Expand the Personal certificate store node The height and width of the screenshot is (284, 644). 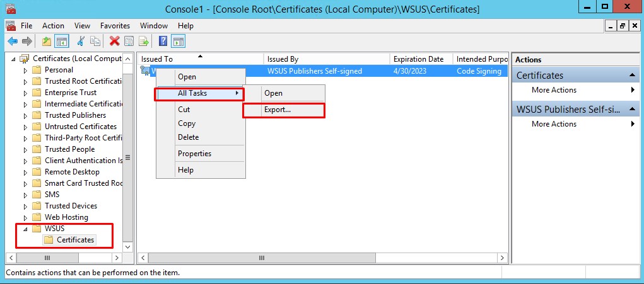(x=26, y=70)
